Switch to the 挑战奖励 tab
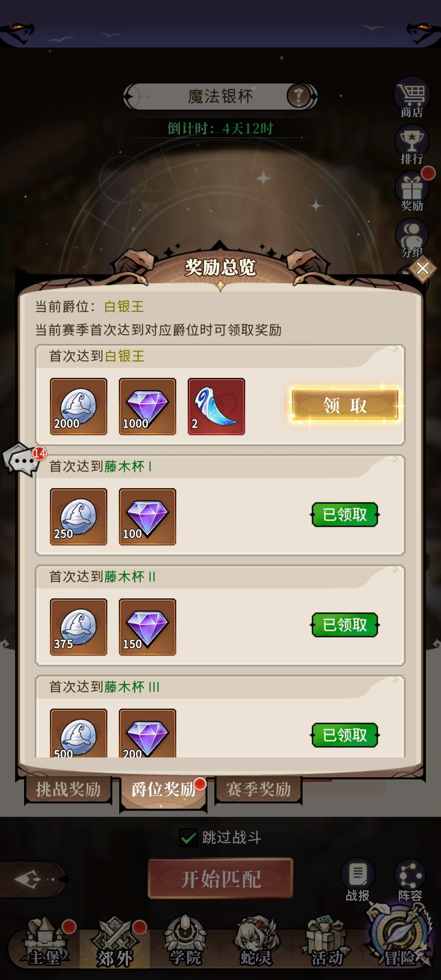 68,789
